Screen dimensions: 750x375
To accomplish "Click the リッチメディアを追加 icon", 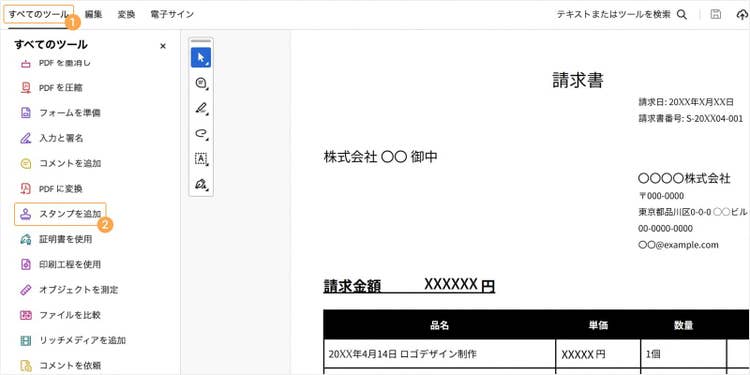I will pyautogui.click(x=26, y=341).
